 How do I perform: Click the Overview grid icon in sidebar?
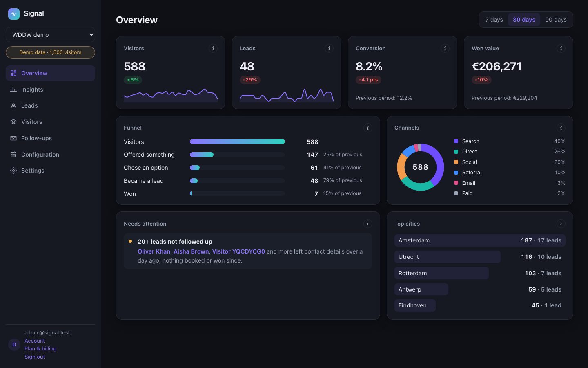point(13,73)
